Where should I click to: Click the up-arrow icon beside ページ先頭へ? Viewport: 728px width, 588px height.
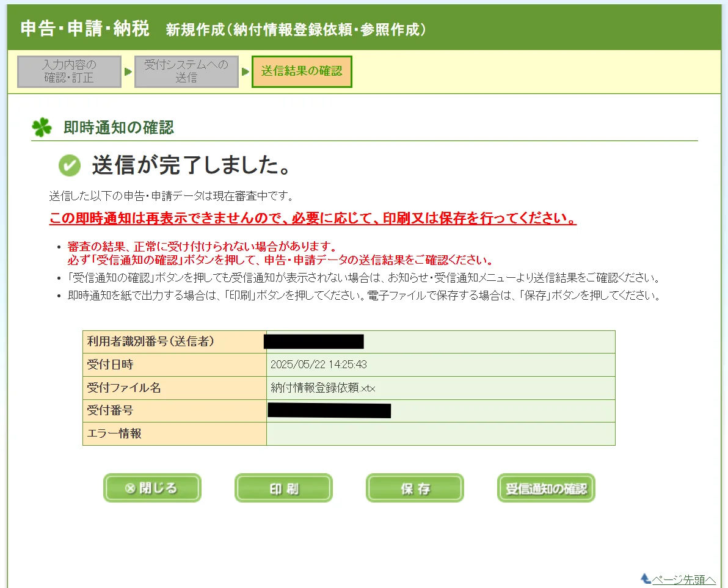pos(646,579)
